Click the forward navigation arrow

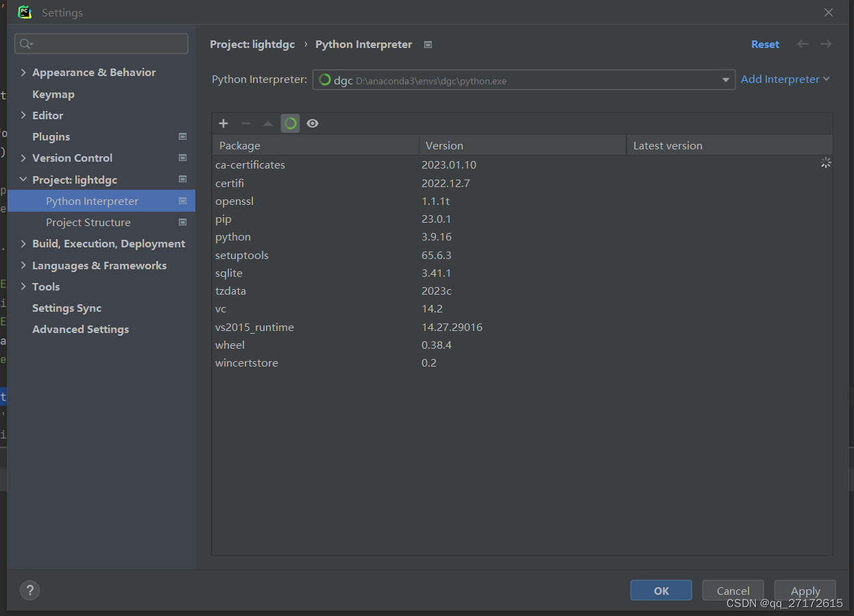(x=826, y=44)
